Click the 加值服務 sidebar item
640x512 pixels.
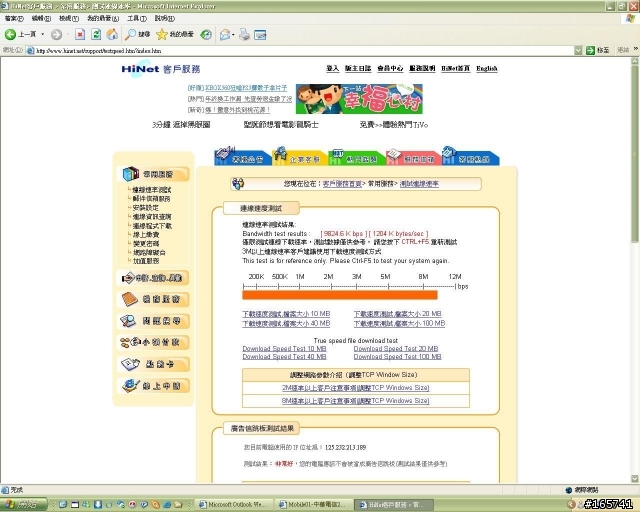pyautogui.click(x=146, y=260)
